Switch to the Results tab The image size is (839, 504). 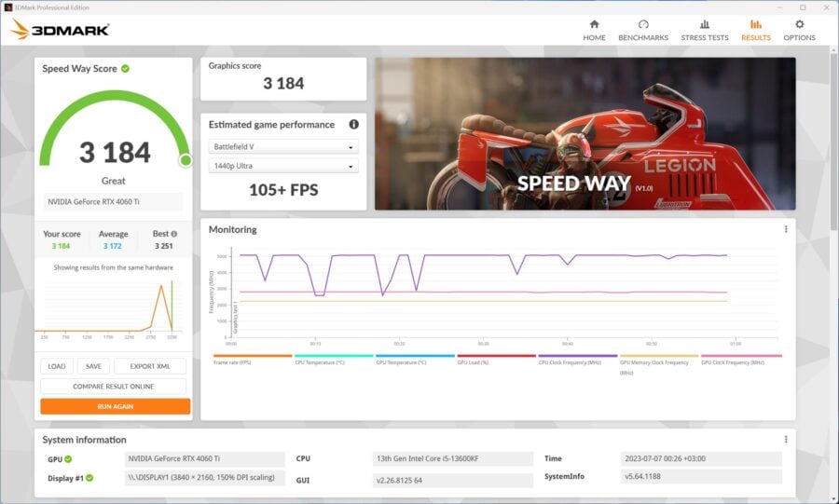pos(755,31)
